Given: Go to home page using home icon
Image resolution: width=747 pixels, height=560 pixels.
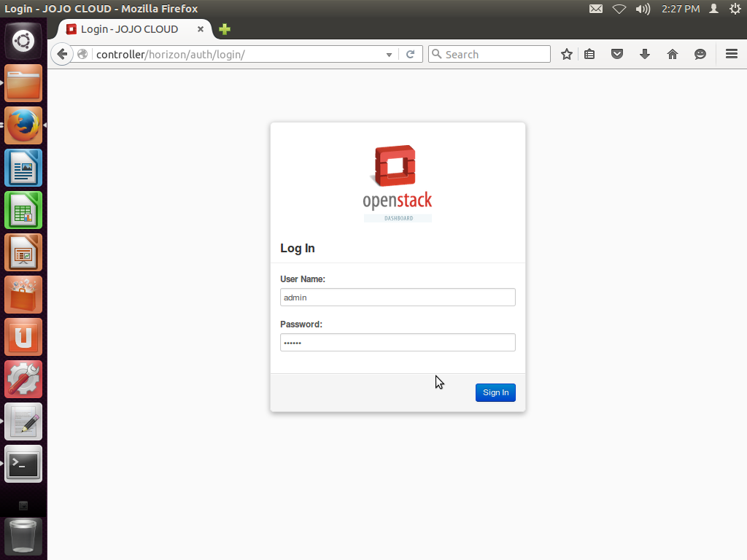Looking at the screenshot, I should 673,53.
